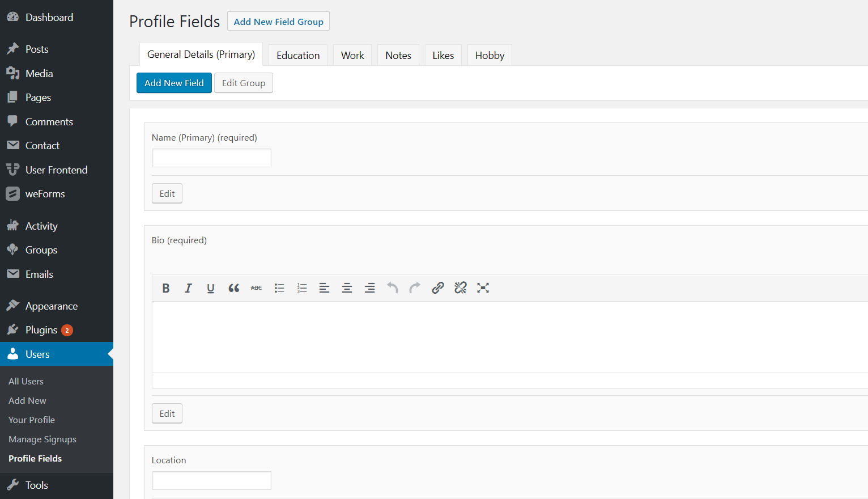
Task: Open Manage Signups in Users submenu
Action: coord(42,439)
